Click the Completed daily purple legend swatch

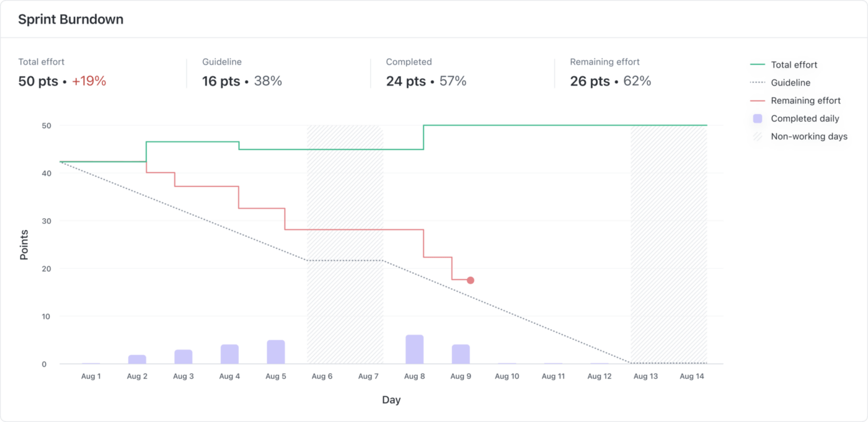(x=757, y=118)
